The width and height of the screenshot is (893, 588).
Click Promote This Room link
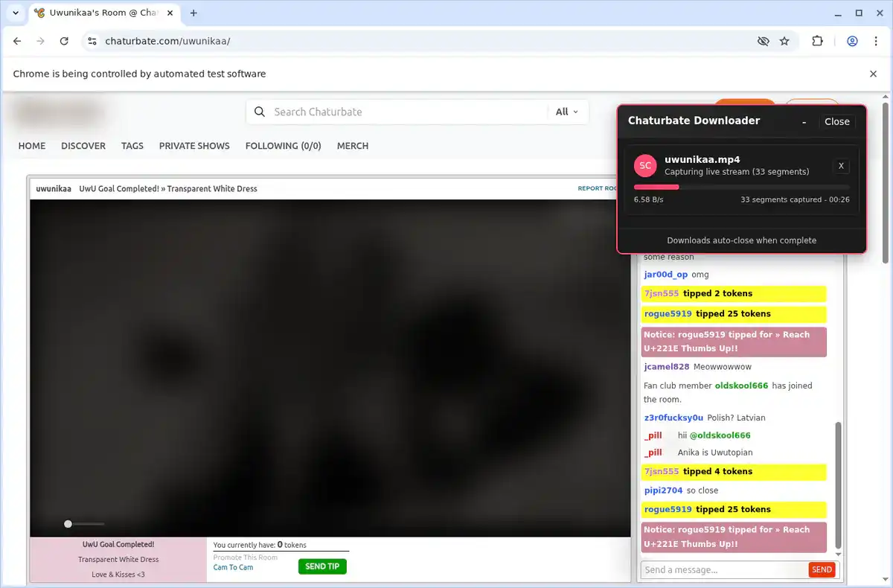click(246, 557)
